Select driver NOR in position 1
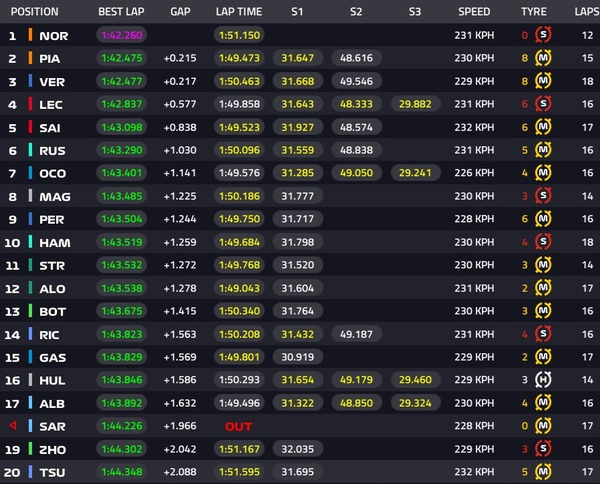600x484 pixels. click(x=54, y=36)
